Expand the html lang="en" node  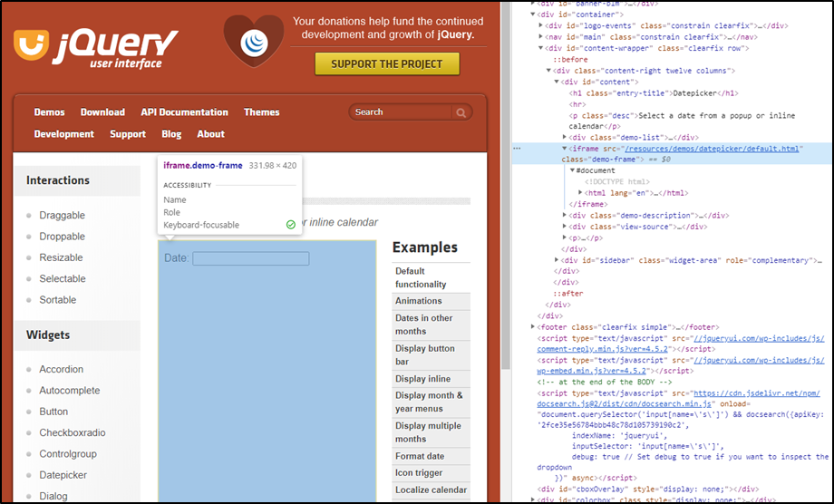[580, 193]
